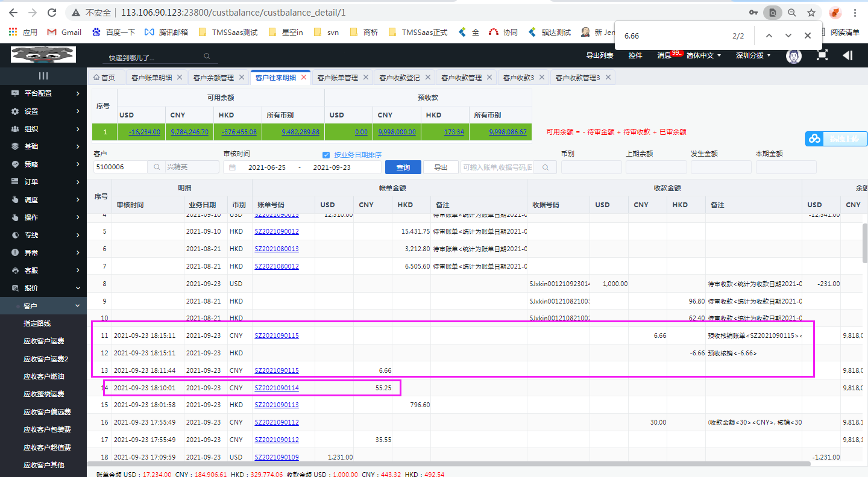Open bill link SZ2021090113
Image resolution: width=868 pixels, height=477 pixels.
(277, 405)
